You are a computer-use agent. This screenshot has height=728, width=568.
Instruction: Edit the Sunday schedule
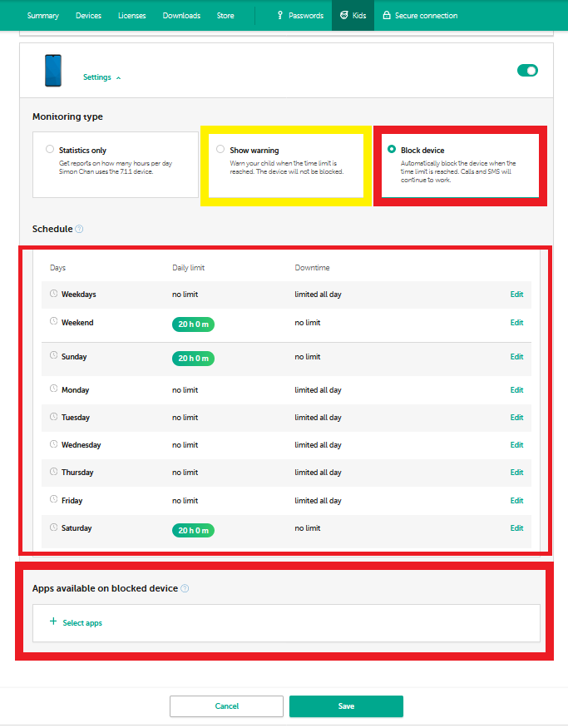(x=516, y=357)
